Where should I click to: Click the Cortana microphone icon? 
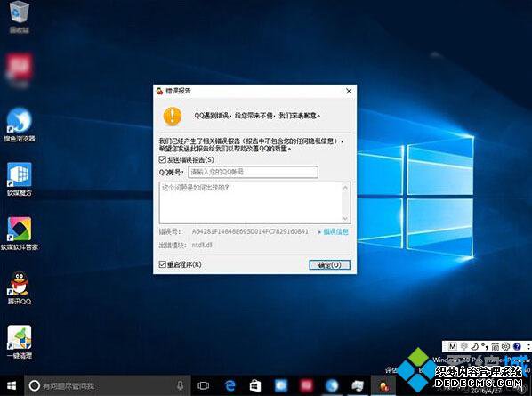pyautogui.click(x=181, y=385)
